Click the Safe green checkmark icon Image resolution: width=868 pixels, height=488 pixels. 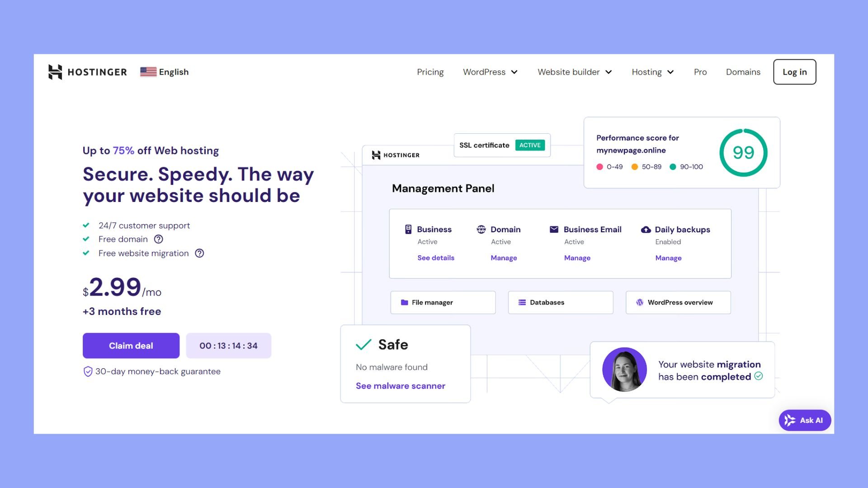point(363,344)
